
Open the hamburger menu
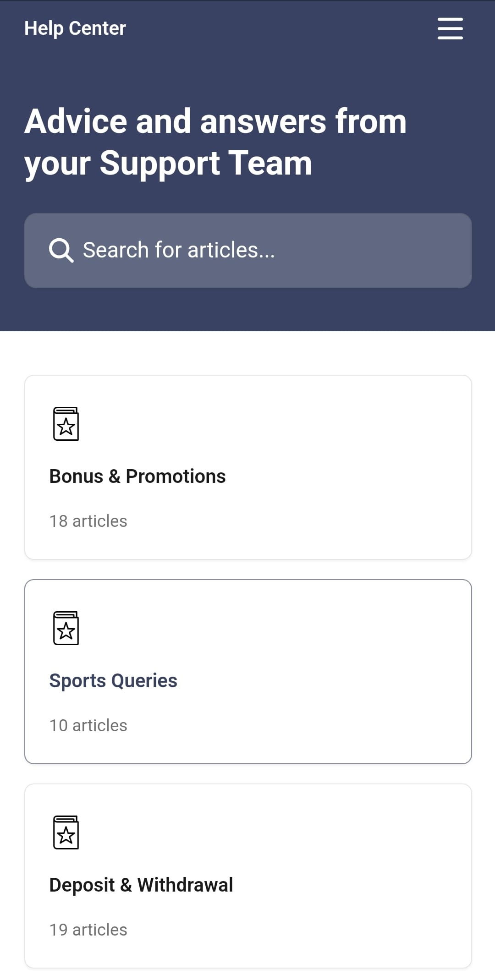coord(450,28)
